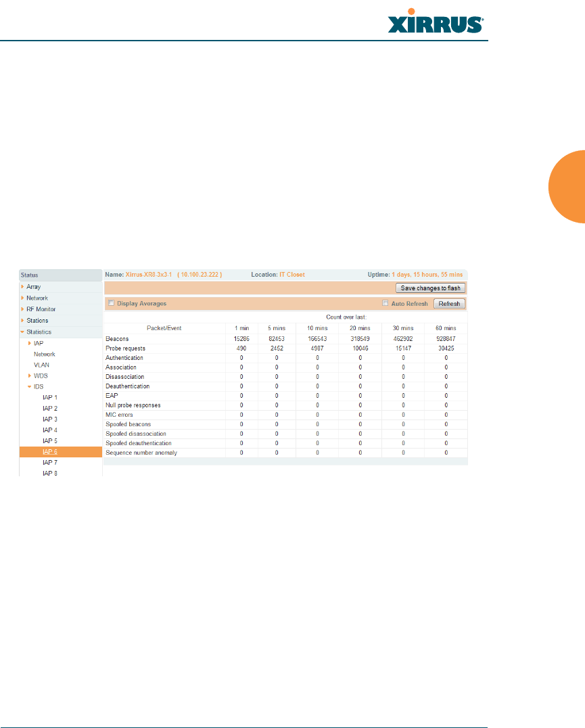Click the MIC errors row label

pos(119,415)
